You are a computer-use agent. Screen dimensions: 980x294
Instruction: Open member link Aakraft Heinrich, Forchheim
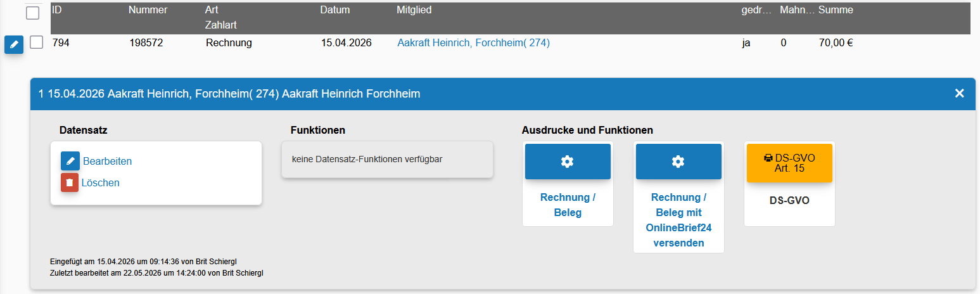point(473,43)
